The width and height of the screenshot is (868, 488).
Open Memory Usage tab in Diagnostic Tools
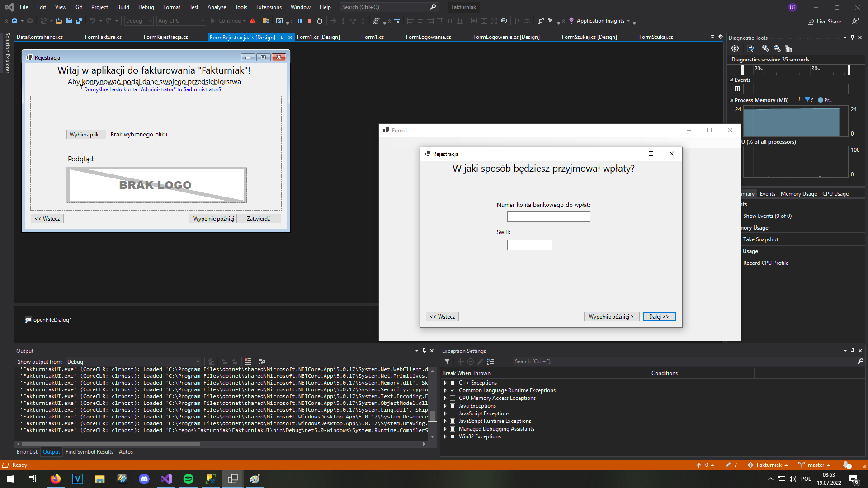pos(798,194)
